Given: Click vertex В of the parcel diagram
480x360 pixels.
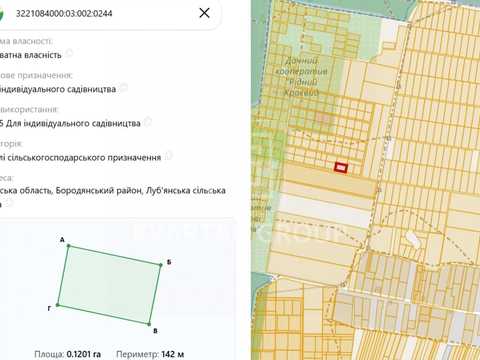Looking at the screenshot, I should coord(149,324).
